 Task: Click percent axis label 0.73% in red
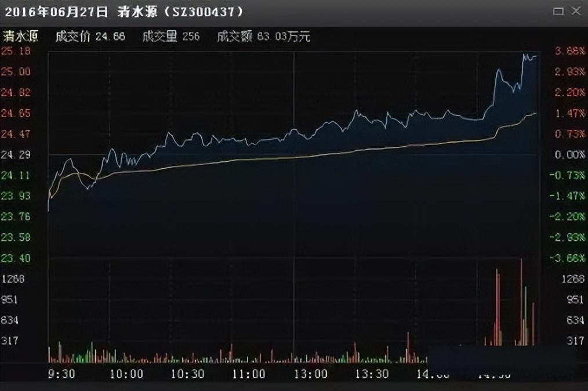pos(570,134)
